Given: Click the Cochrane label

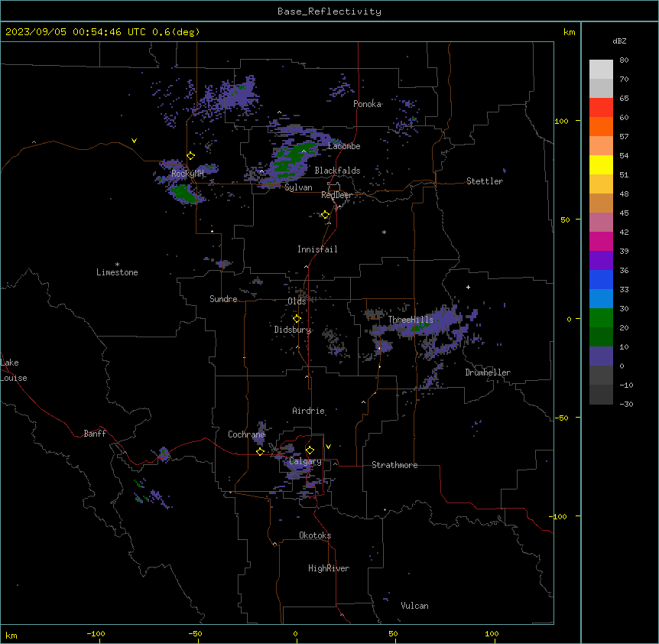Looking at the screenshot, I should click(x=246, y=434).
